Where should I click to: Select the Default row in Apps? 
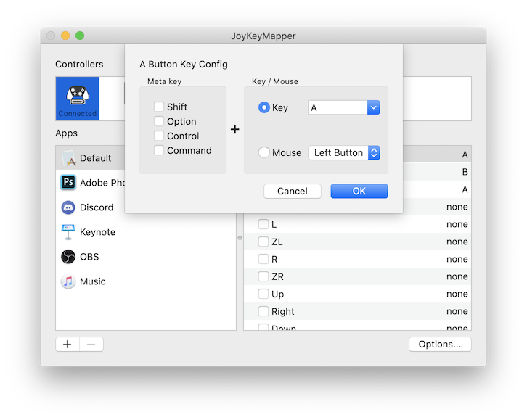90,158
